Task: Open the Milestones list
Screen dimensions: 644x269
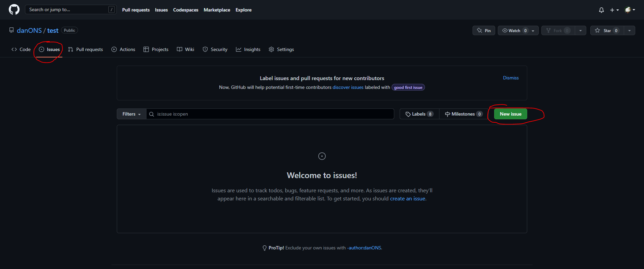Action: pyautogui.click(x=463, y=114)
